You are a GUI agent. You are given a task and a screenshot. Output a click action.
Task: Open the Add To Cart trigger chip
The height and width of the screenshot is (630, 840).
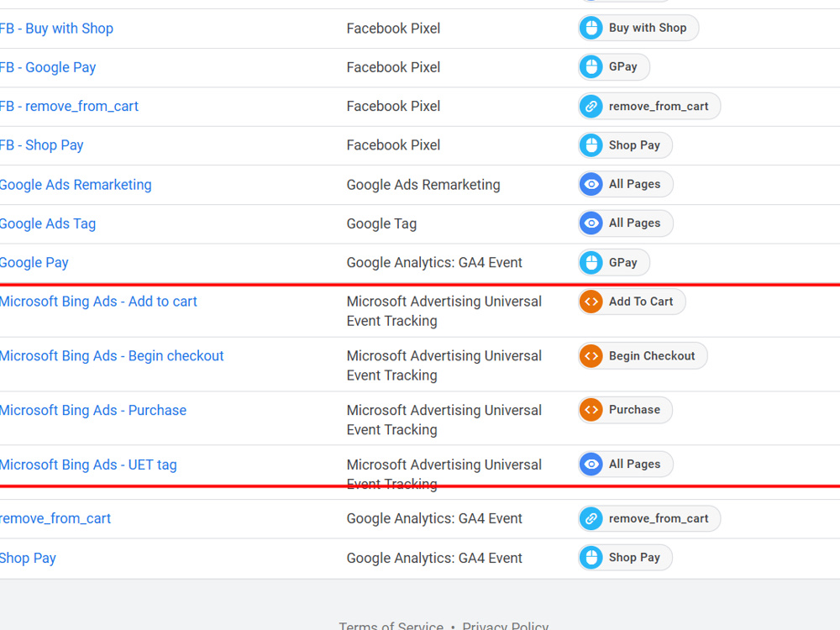pyautogui.click(x=632, y=302)
